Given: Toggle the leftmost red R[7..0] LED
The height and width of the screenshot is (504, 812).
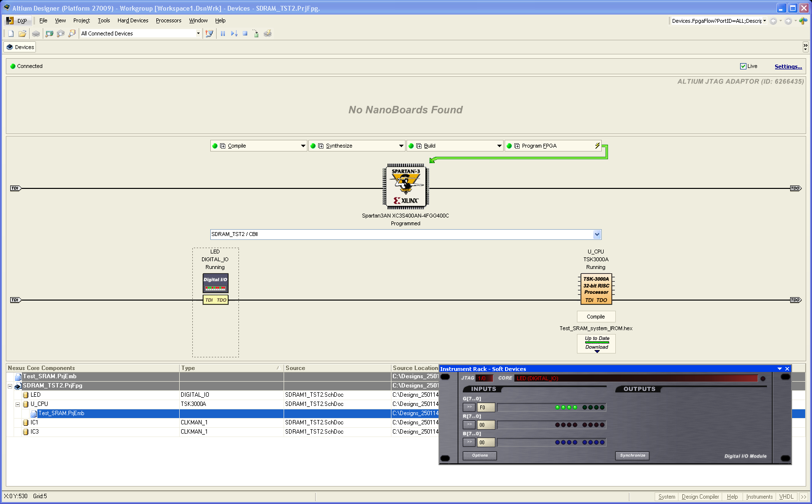Looking at the screenshot, I should click(558, 425).
